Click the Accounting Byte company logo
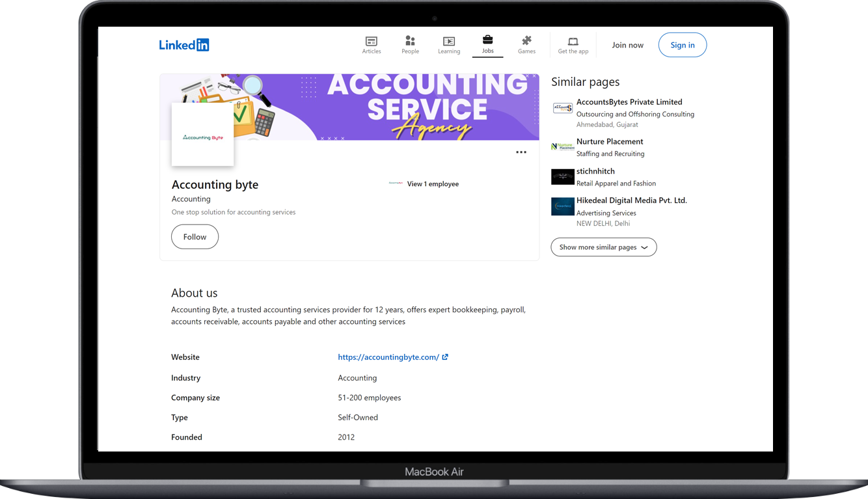The image size is (868, 499). pos(202,135)
